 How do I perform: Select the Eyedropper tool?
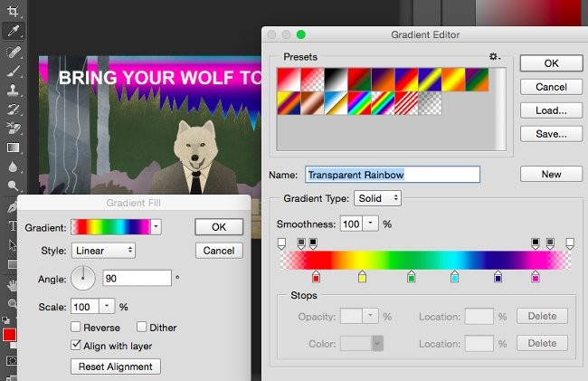click(x=13, y=31)
